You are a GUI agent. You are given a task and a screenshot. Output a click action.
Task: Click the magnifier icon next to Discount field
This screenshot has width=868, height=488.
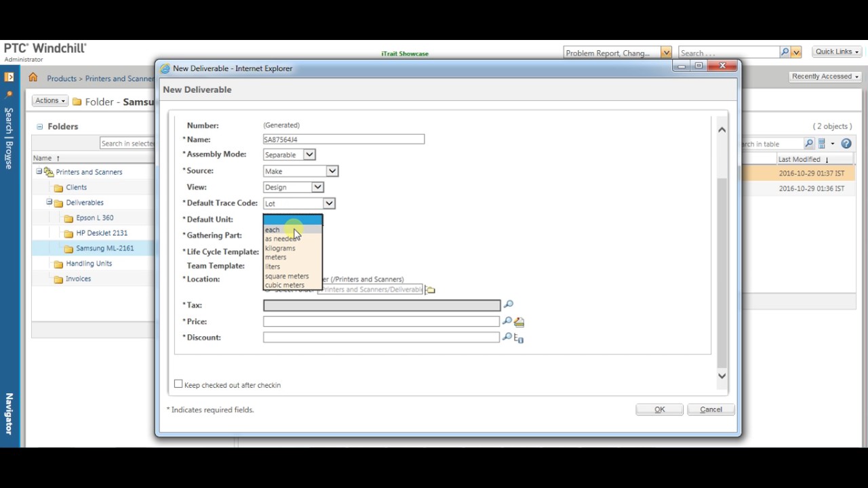507,337
